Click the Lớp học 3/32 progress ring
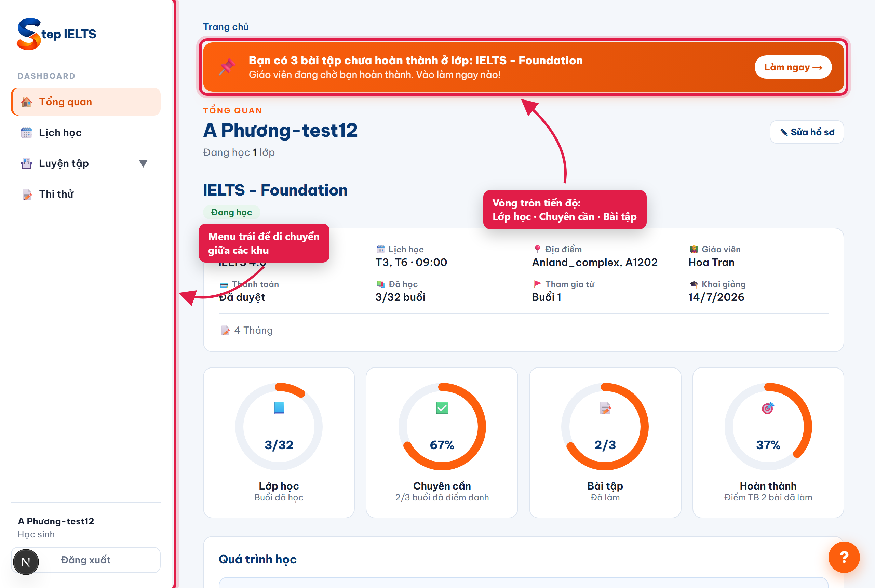The width and height of the screenshot is (875, 588). (x=279, y=426)
